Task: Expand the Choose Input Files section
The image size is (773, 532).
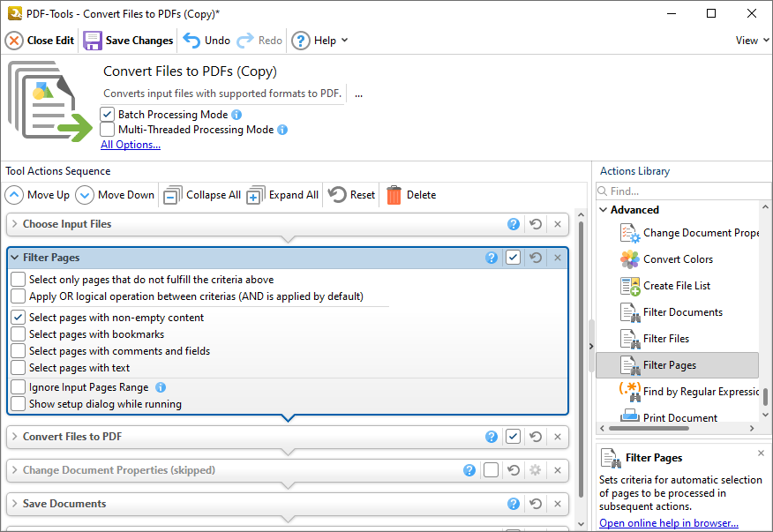Action: 14,224
